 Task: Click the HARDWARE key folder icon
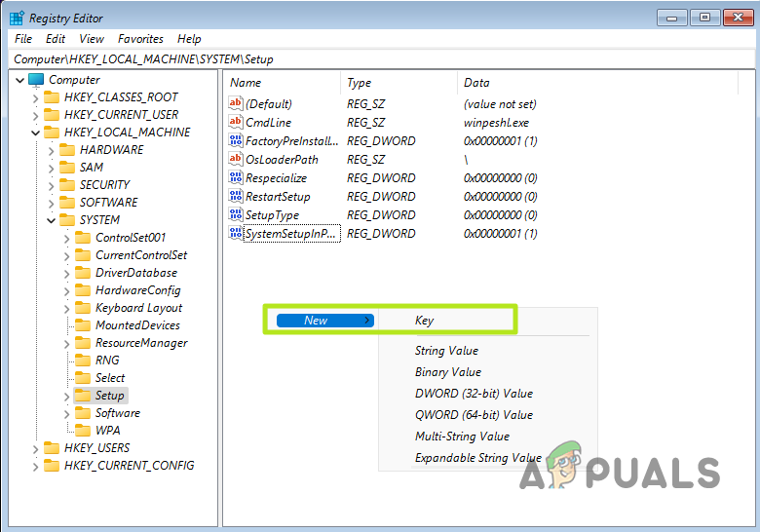pos(67,150)
